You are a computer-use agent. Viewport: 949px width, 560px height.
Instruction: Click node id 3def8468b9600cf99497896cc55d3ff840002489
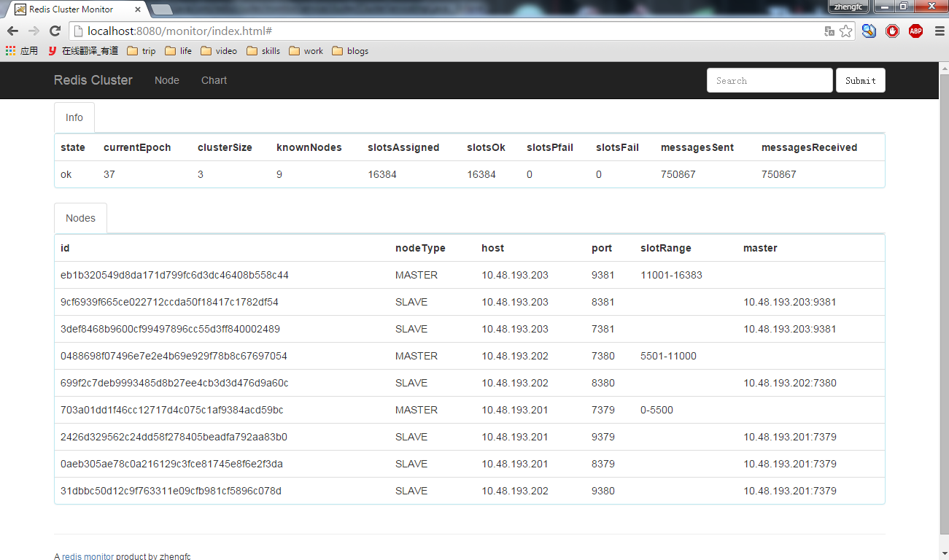(x=170, y=329)
